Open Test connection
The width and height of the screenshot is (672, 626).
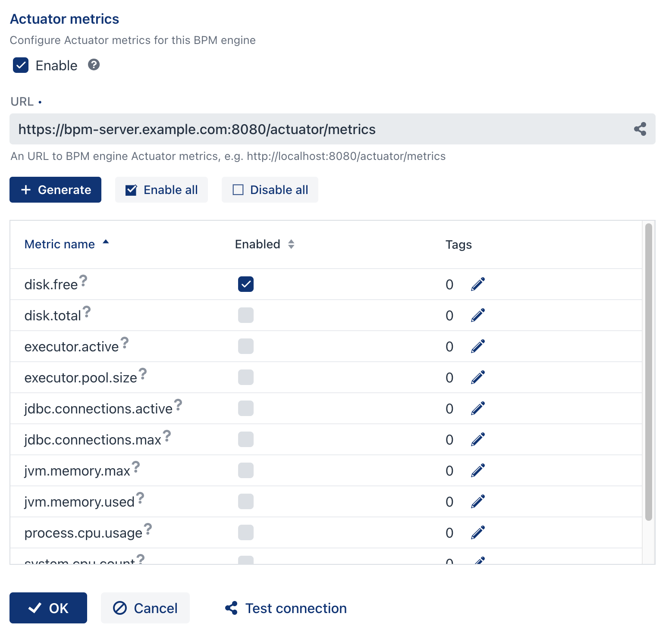pos(284,608)
